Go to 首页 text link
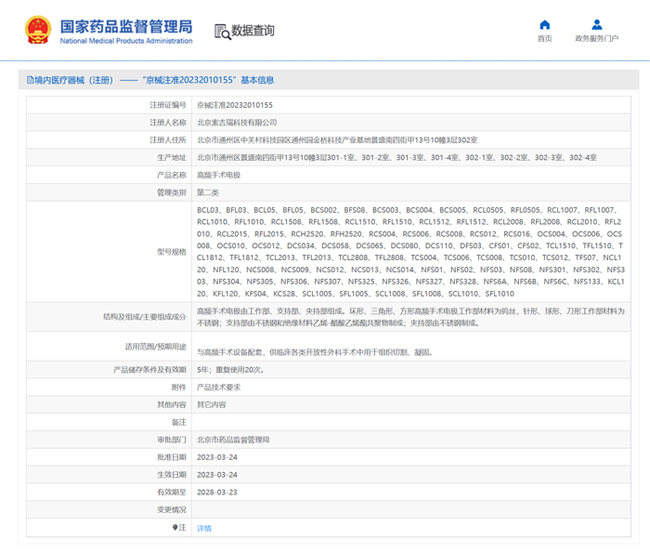This screenshot has width=650, height=553. (544, 39)
